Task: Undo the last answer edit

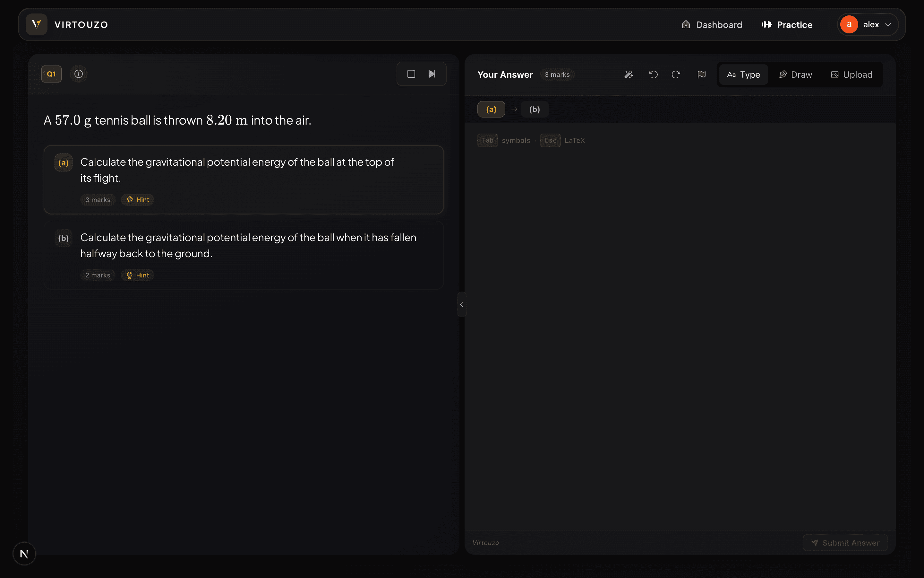Action: point(653,74)
